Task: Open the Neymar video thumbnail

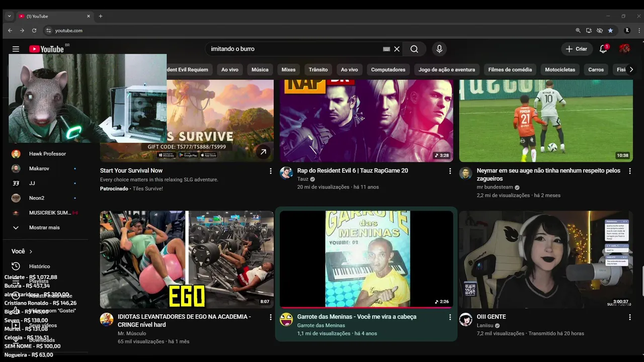Action: 546,121
